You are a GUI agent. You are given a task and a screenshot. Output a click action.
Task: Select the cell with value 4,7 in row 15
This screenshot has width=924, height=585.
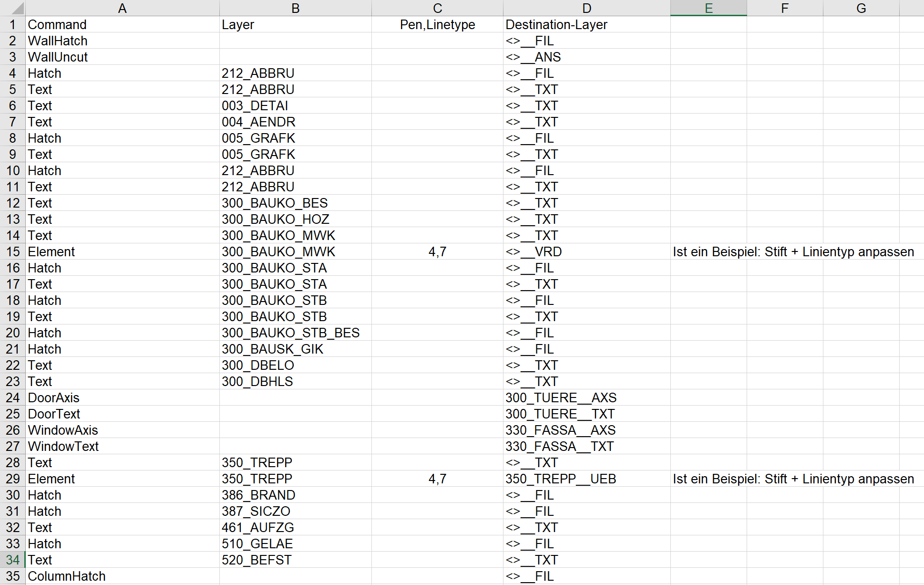pyautogui.click(x=438, y=251)
